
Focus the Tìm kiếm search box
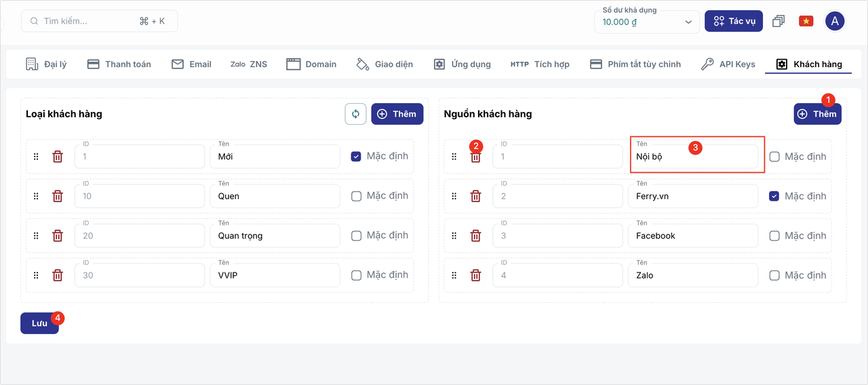[x=100, y=21]
